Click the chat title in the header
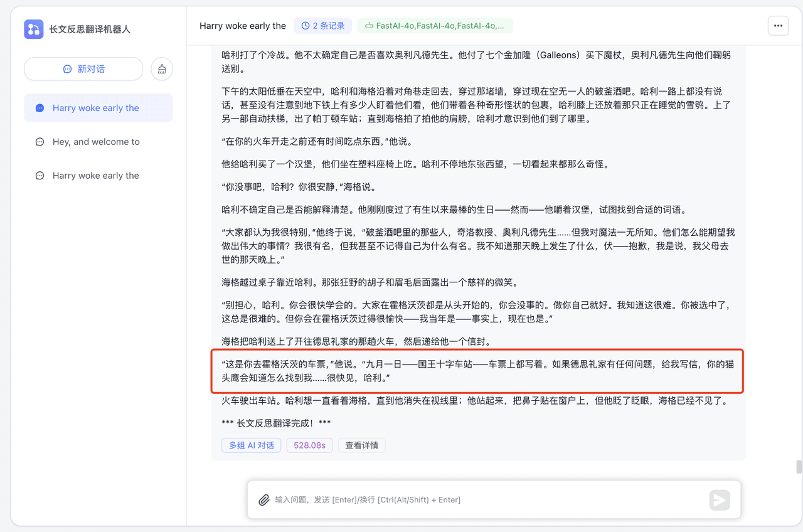Screen dimensions: 803x532 pos(243,26)
